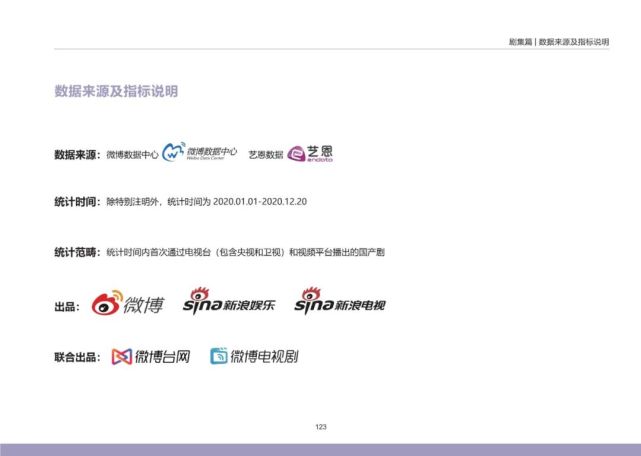Click the label 联合出品：

click(78, 357)
